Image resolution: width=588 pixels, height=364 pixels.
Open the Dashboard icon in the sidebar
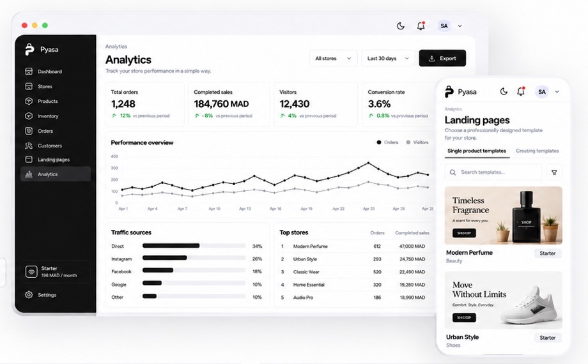pyautogui.click(x=29, y=72)
